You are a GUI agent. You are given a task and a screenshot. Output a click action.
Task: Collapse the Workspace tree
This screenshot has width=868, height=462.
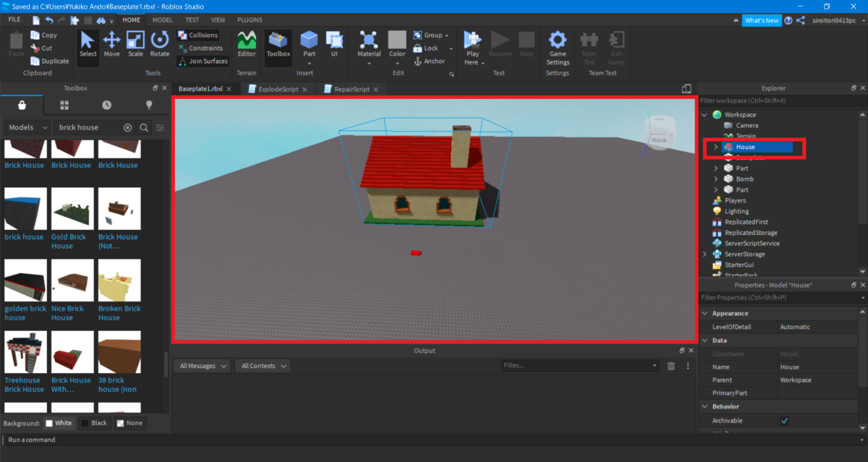point(705,115)
